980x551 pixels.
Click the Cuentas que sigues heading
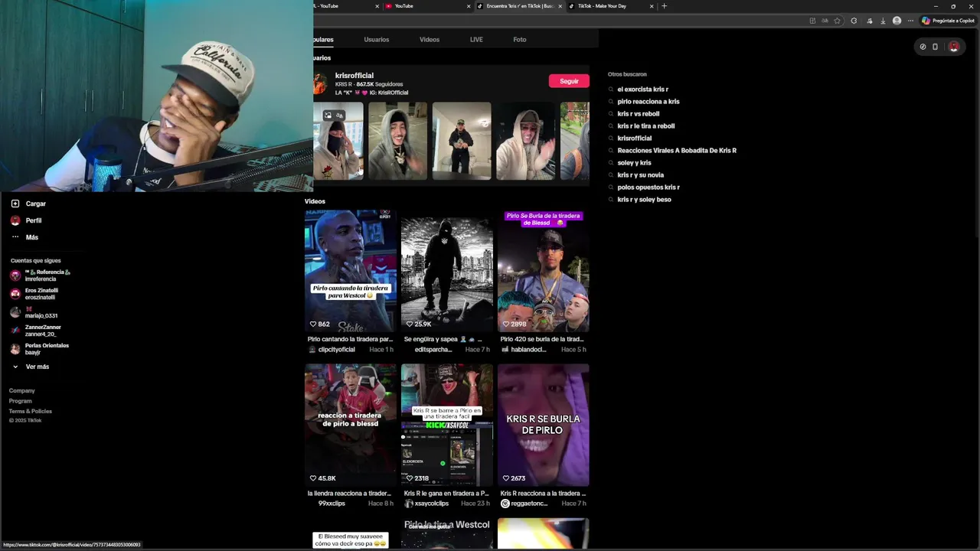point(35,261)
